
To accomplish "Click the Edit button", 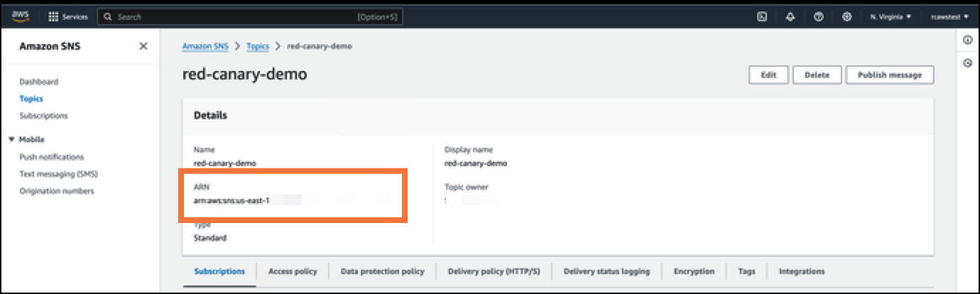I will coord(768,75).
